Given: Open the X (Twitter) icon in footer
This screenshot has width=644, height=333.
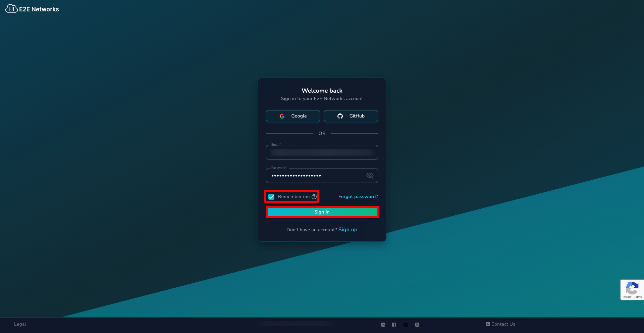Looking at the screenshot, I should (x=406, y=325).
